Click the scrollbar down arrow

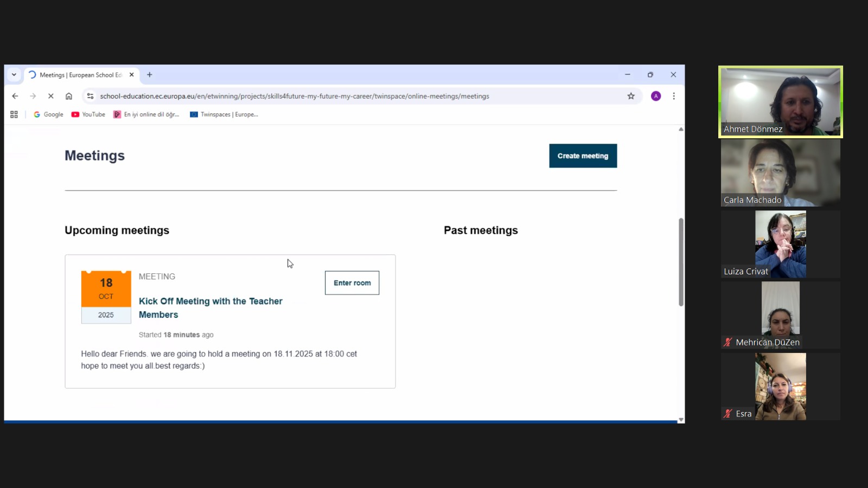(x=681, y=420)
